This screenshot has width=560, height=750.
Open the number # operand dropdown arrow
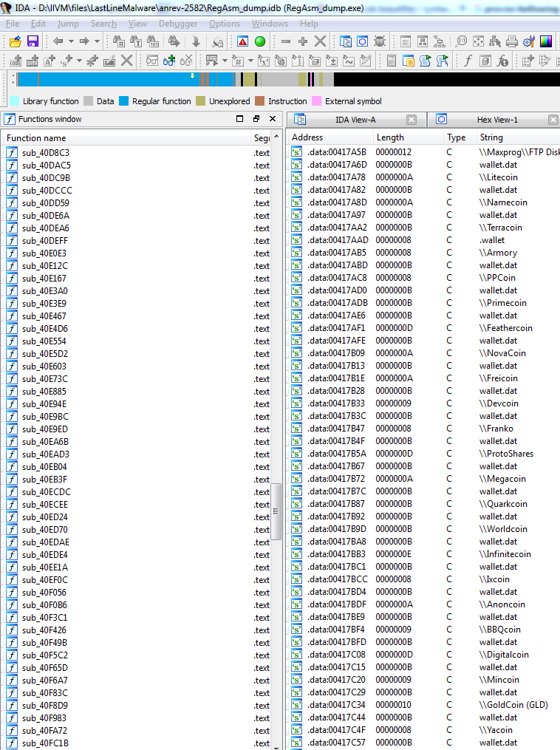pyautogui.click(x=250, y=61)
